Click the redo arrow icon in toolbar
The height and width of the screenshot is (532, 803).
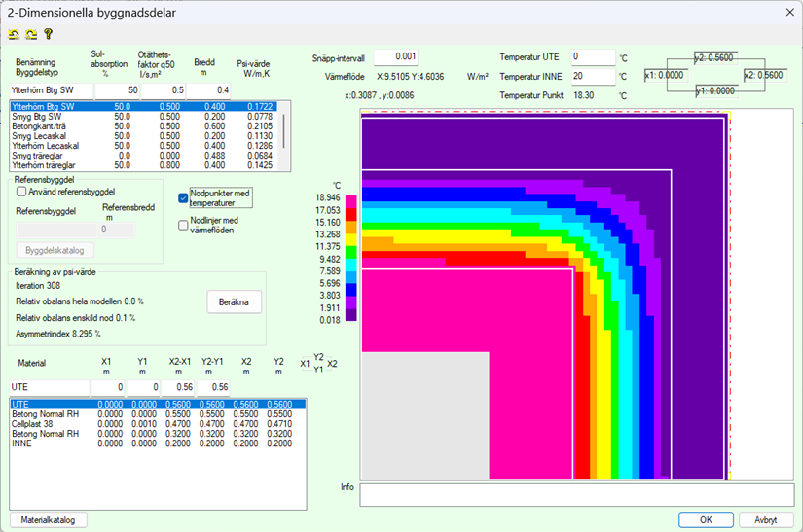click(30, 34)
